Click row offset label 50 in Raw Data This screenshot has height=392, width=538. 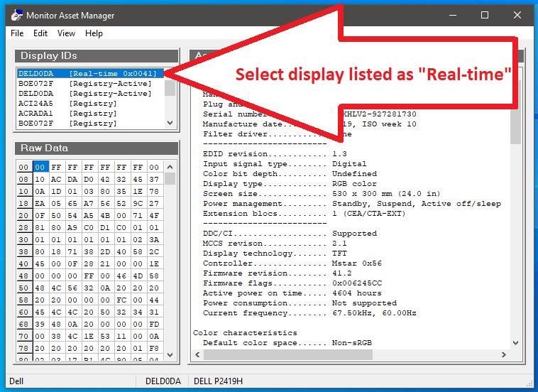coord(23,288)
